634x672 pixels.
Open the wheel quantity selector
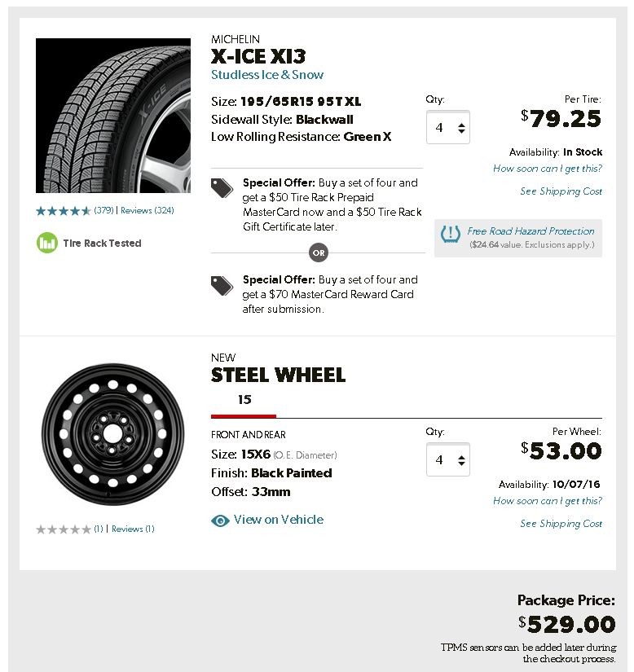point(448,460)
